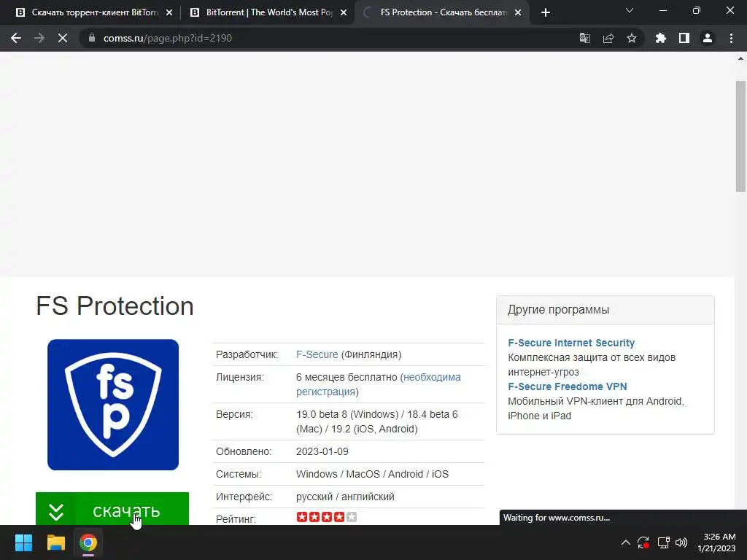747x560 pixels.
Task: Bookmark this tab with the star icon
Action: pos(632,38)
